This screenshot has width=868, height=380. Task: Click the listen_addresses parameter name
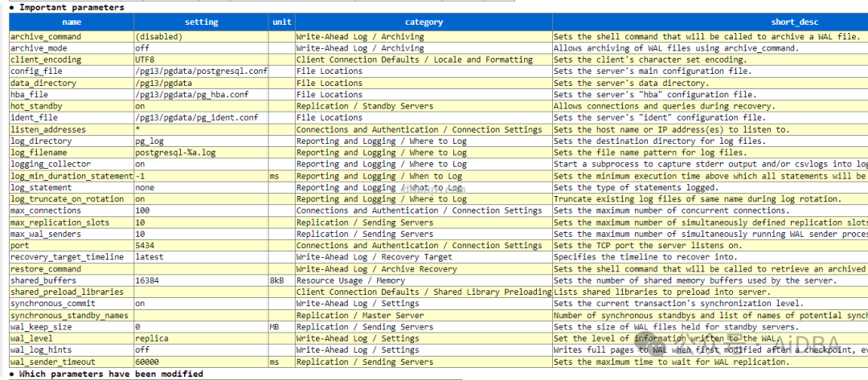(x=48, y=129)
